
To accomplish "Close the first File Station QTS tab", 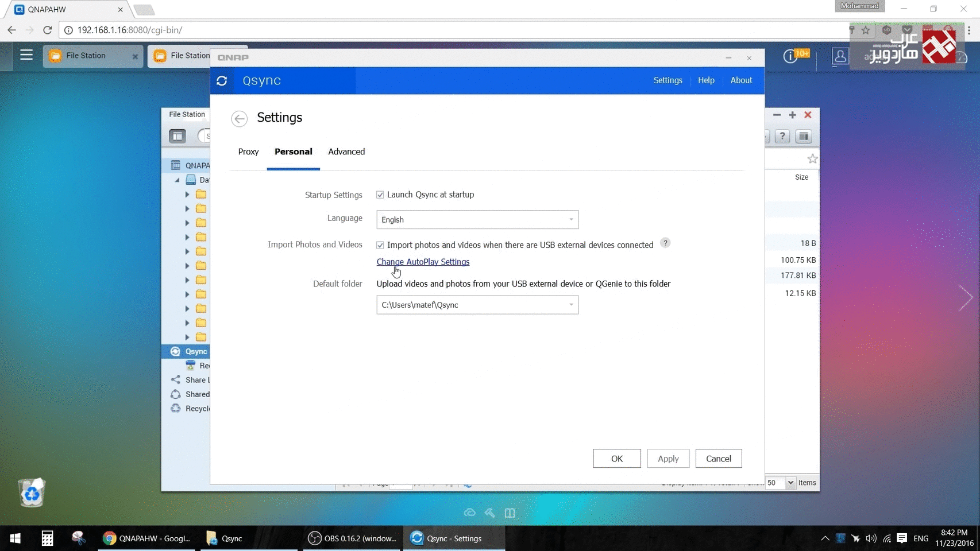I will click(135, 56).
